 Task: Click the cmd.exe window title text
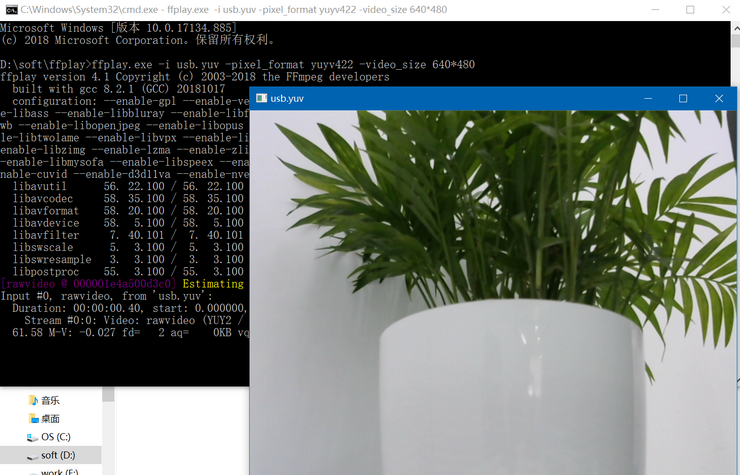point(234,9)
